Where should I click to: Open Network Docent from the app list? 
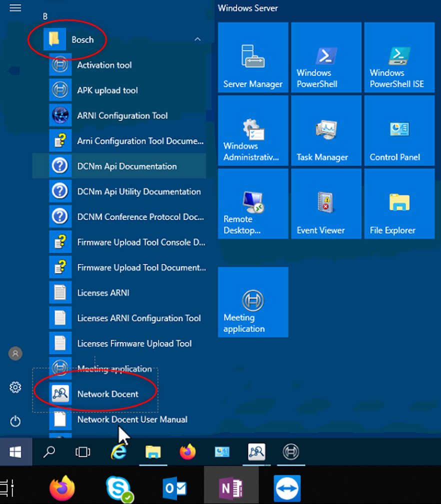(107, 394)
